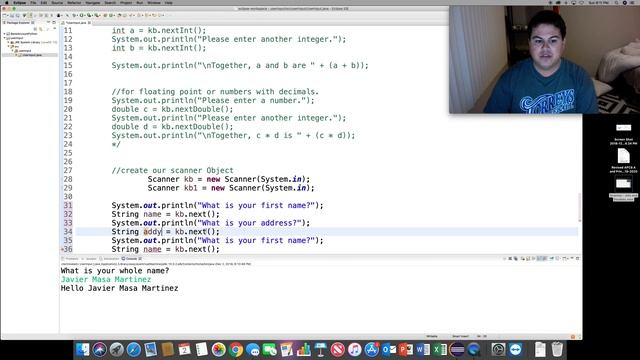Click the green Run button in Eclipse toolbar
Viewport: 640px width, 360px height.
tap(81, 16)
